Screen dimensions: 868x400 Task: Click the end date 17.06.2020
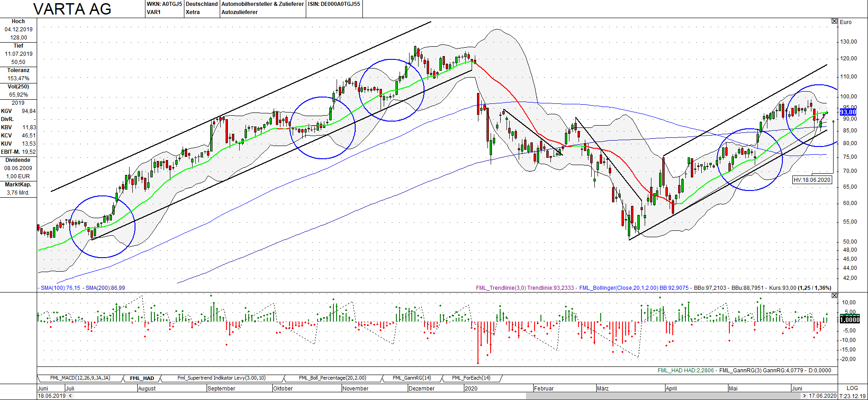(823, 396)
